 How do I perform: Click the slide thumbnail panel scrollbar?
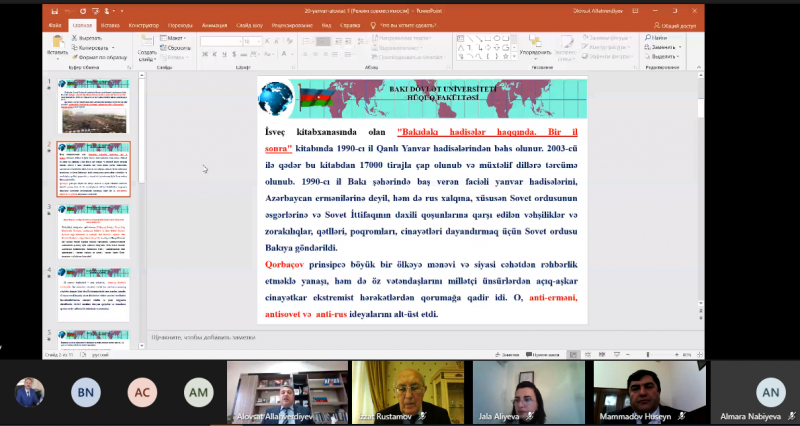[x=142, y=210]
